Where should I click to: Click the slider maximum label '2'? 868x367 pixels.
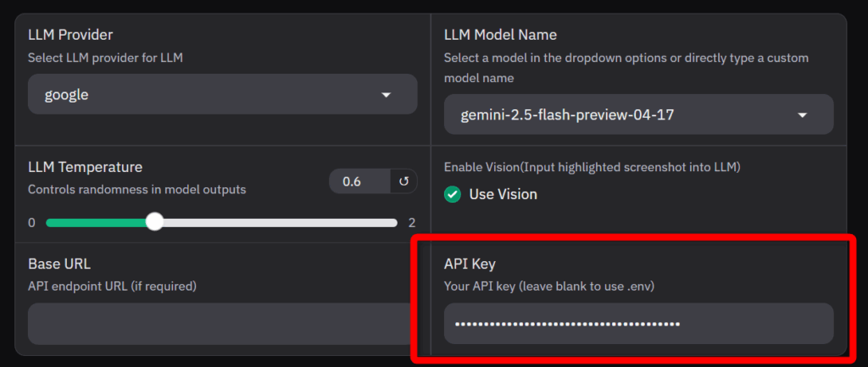pos(412,223)
